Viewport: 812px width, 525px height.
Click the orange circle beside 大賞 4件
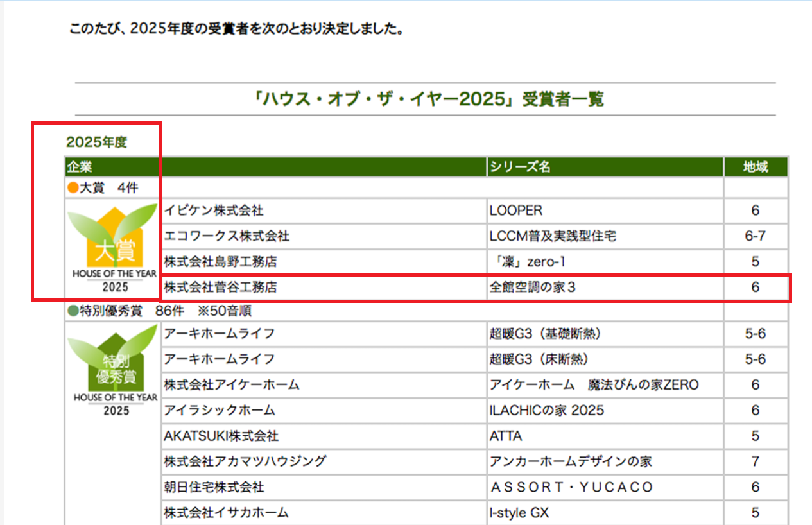click(72, 188)
